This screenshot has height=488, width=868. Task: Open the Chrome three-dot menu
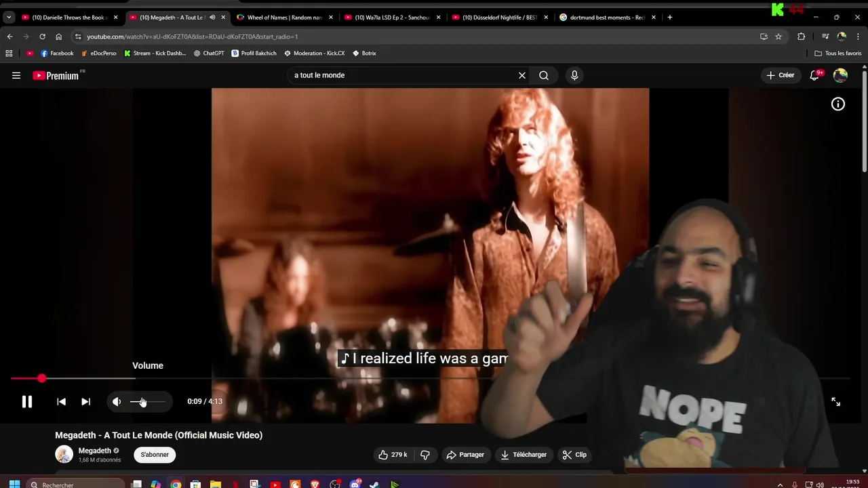click(859, 37)
